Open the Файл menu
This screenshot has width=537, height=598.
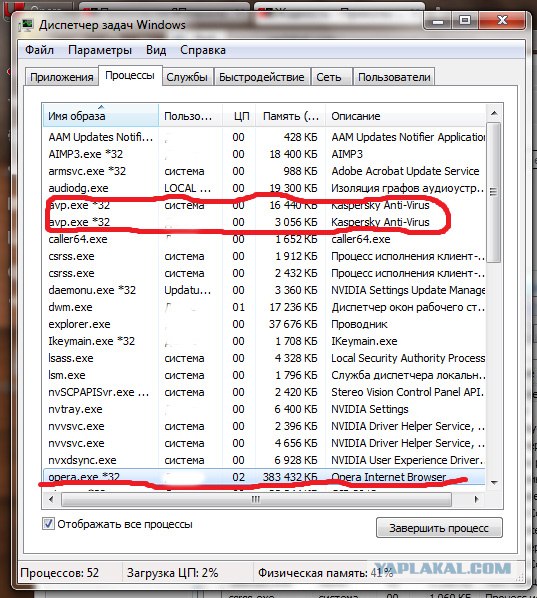pos(39,50)
